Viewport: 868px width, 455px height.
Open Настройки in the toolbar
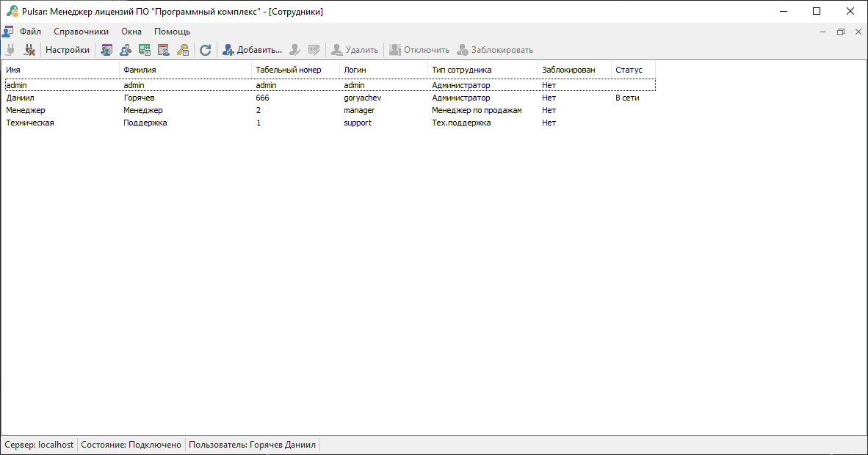point(68,50)
